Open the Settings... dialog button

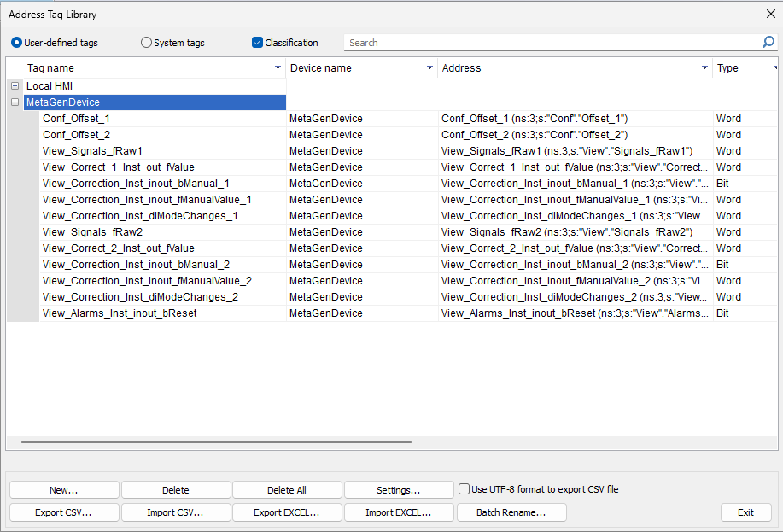[399, 490]
